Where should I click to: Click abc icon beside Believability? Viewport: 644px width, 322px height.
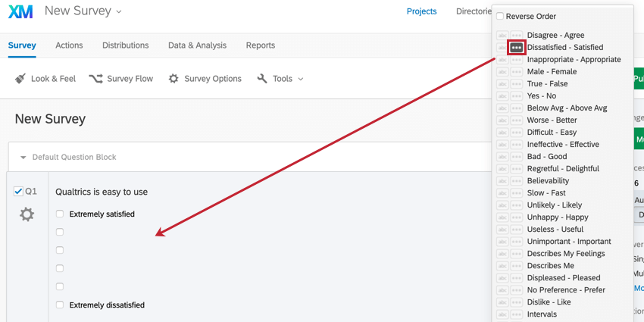(x=502, y=181)
